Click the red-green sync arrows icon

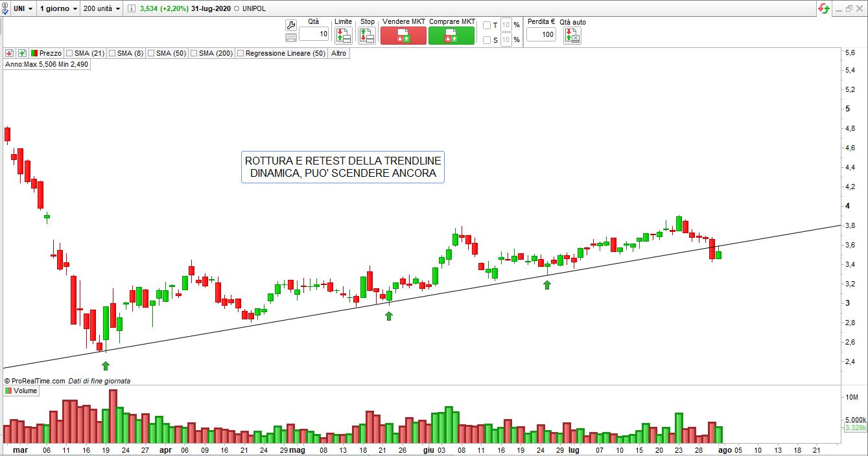pos(824,8)
